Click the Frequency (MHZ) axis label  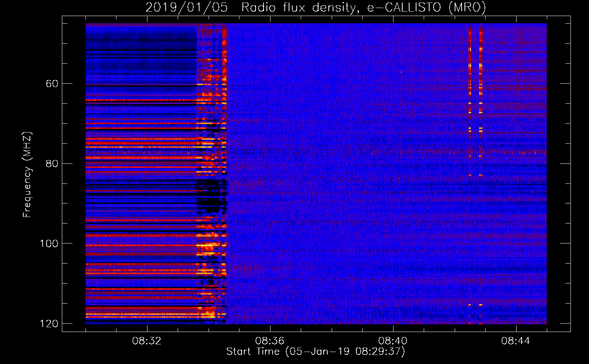tap(27, 174)
